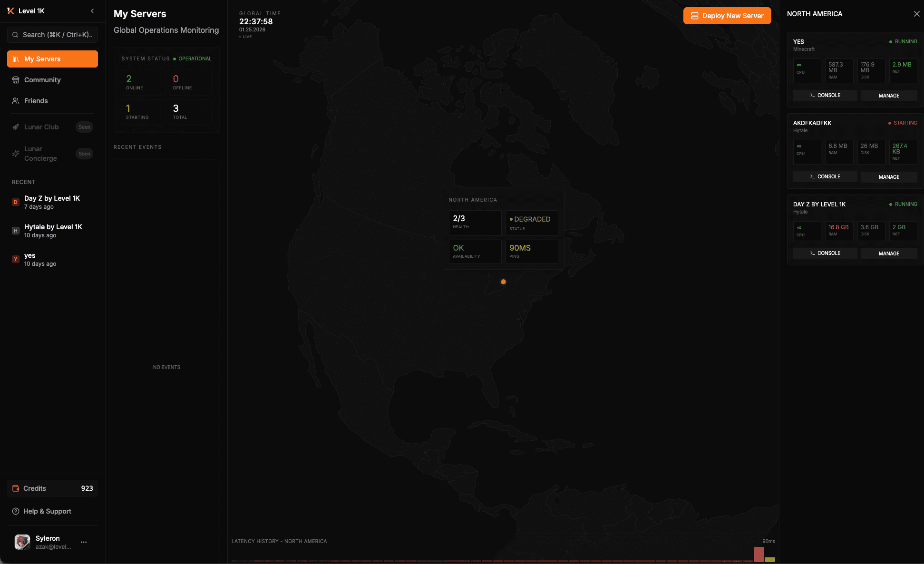Click the Lunar Club rocket icon
Viewport: 924px width, 564px height.
pyautogui.click(x=16, y=127)
